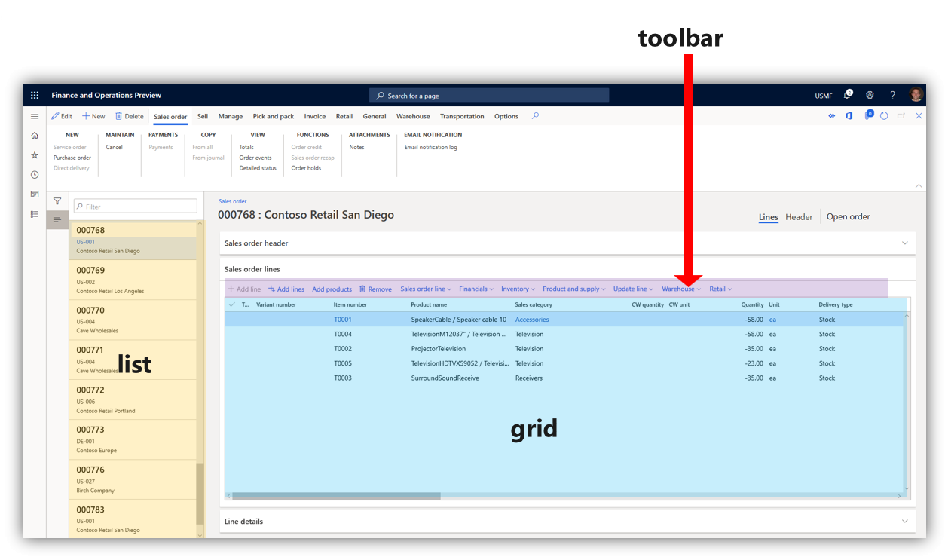
Task: Open Favorites star icon in sidebar
Action: pos(35,155)
